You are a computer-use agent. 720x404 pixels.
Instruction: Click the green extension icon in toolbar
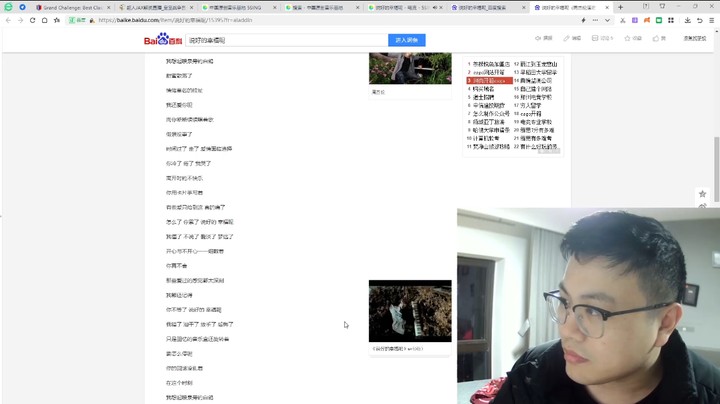(658, 20)
